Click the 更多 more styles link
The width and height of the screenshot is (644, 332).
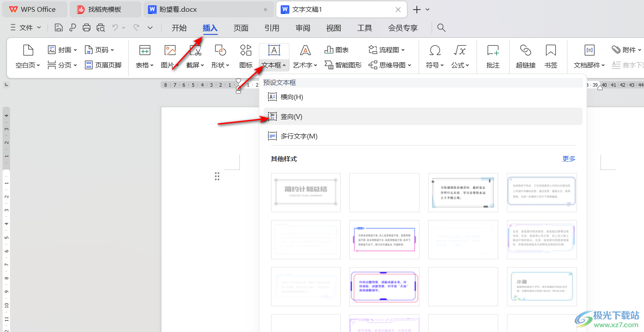point(569,159)
